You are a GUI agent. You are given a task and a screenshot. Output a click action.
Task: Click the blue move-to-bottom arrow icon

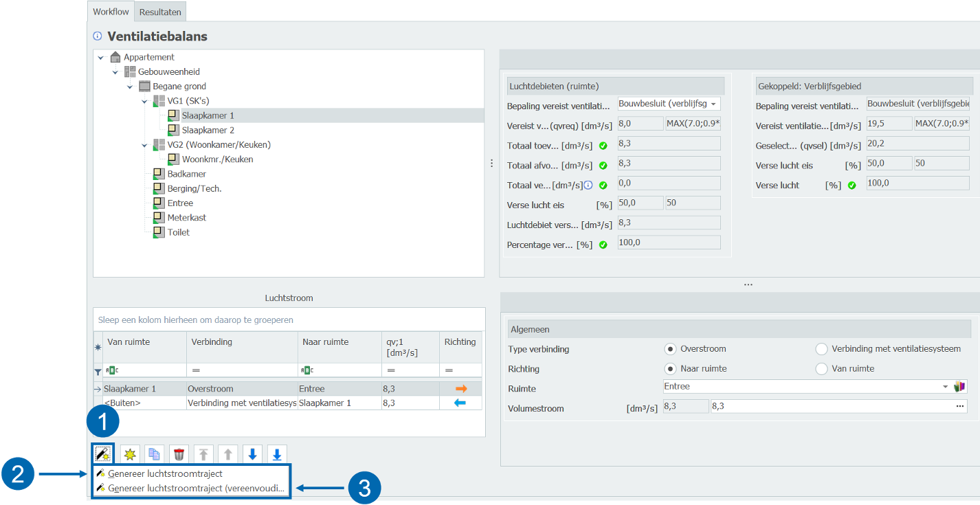click(276, 454)
